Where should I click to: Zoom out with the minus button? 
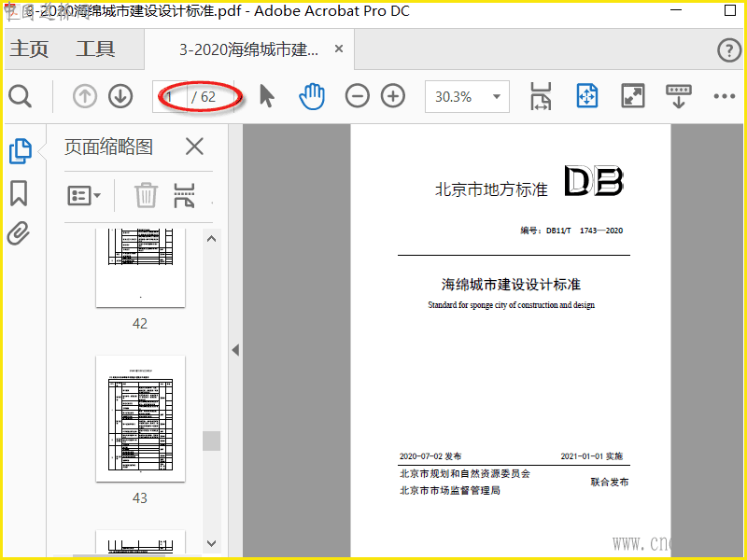358,96
